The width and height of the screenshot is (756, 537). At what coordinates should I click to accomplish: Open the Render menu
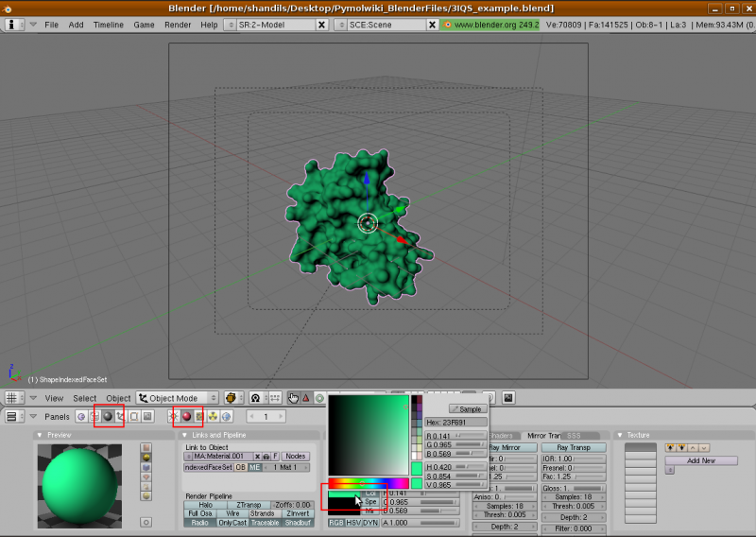pos(178,25)
